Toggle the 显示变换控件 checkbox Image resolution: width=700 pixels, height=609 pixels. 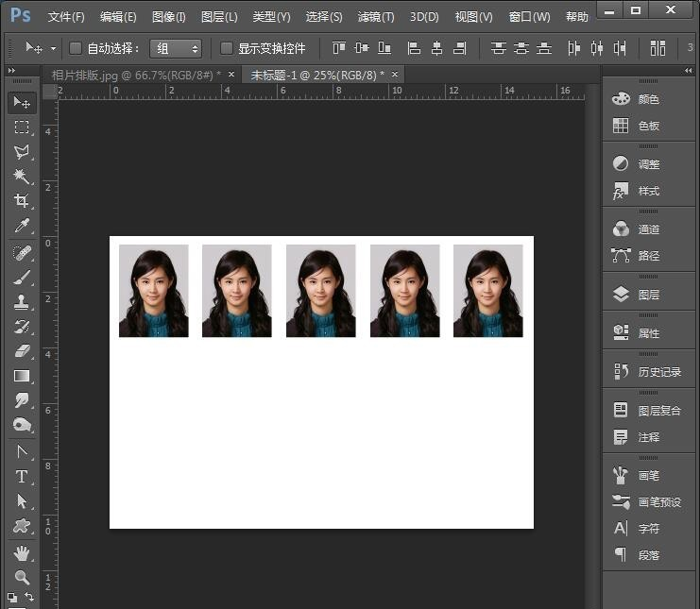point(227,48)
